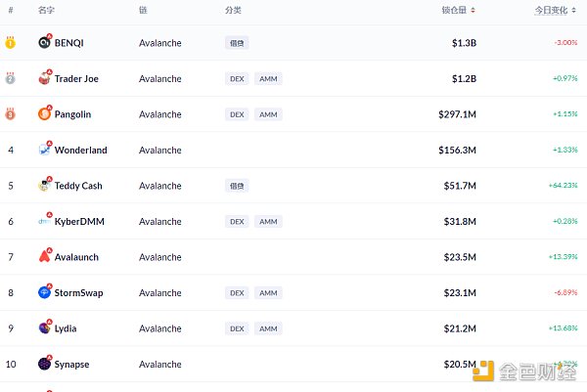Click the Teddy Cash logo icon
This screenshot has height=392, width=587.
point(44,186)
